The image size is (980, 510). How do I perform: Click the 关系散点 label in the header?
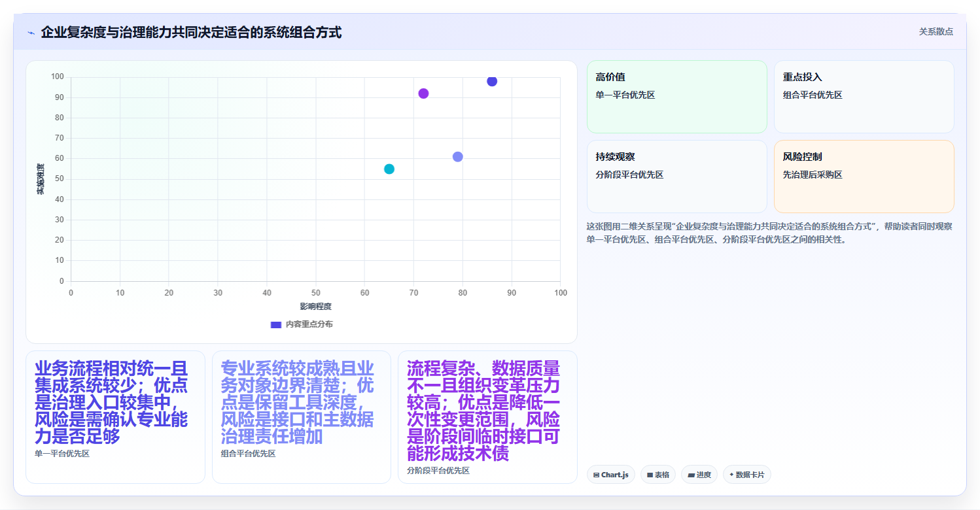click(x=936, y=31)
